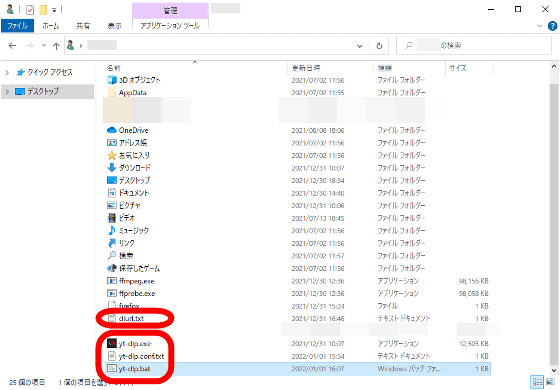Screen dimensions: 560x390
Task: Click the ダウンロード arrow icon
Action: (112, 168)
